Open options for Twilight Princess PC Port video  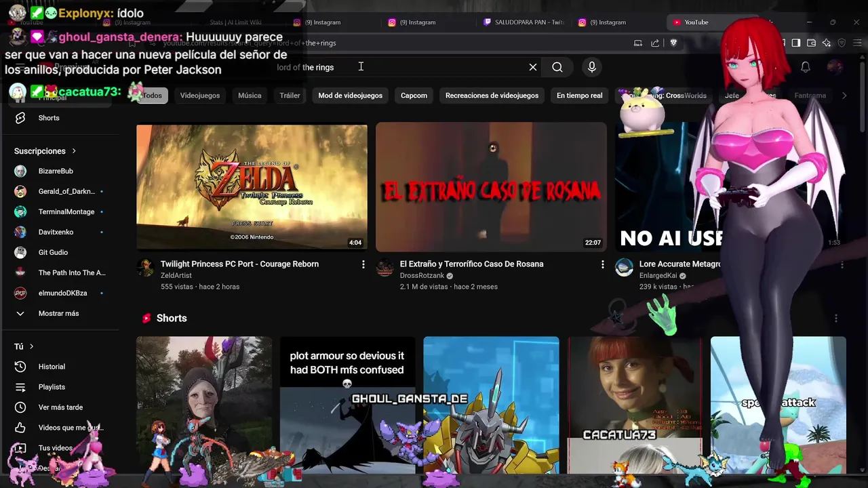coord(363,264)
